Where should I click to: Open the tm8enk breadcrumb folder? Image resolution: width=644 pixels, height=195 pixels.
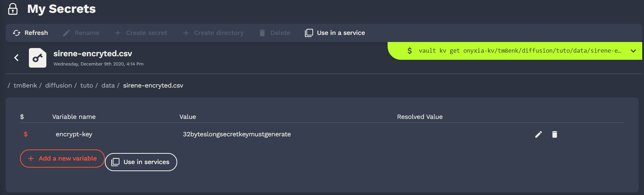point(25,85)
